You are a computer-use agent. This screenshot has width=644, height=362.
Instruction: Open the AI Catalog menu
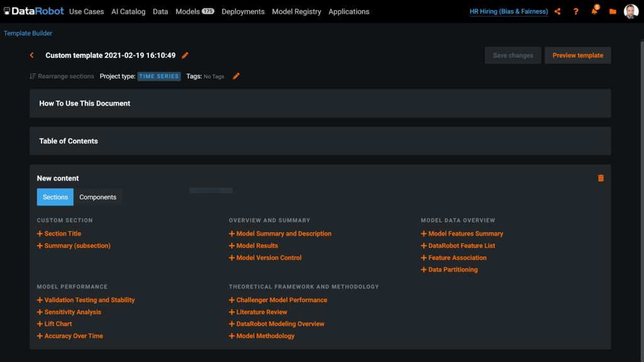pos(128,11)
